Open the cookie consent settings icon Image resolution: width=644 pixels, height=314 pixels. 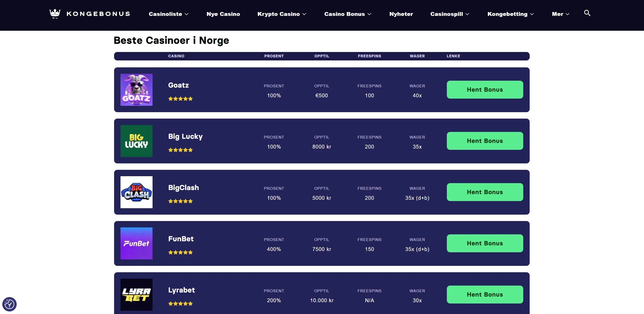(9, 304)
